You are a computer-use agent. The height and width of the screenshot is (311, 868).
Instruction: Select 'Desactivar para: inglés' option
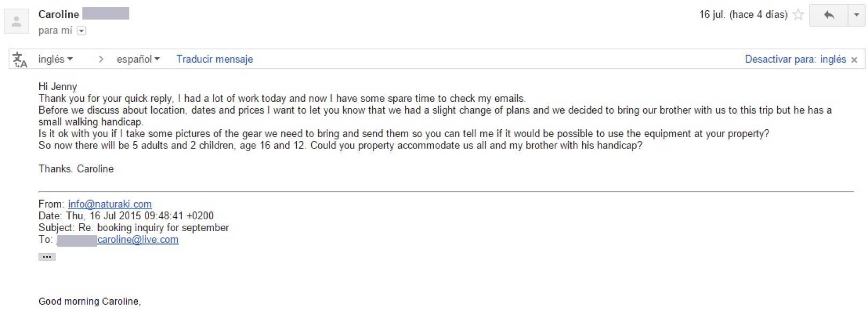pyautogui.click(x=795, y=59)
